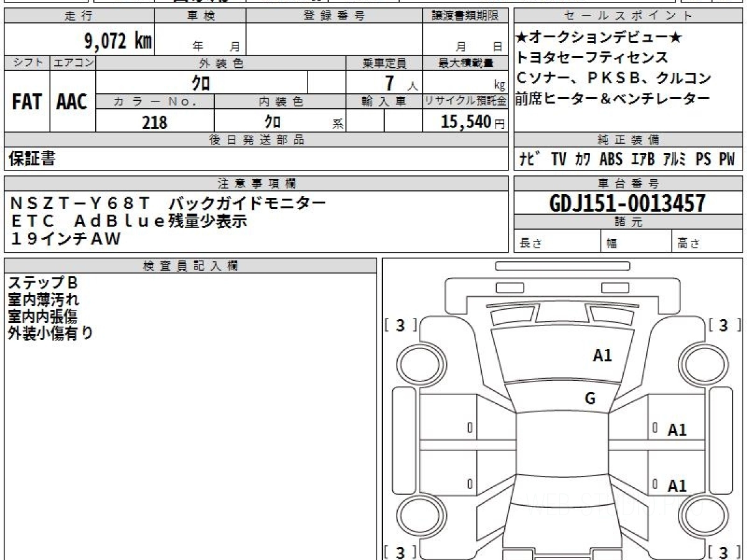The image size is (747, 560).
Task: Select chassis number GDJ151-0013457
Action: pyautogui.click(x=628, y=203)
